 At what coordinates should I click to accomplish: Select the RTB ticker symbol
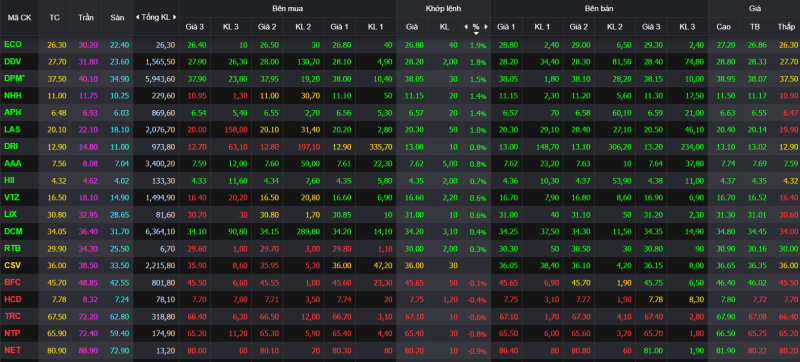pos(12,248)
